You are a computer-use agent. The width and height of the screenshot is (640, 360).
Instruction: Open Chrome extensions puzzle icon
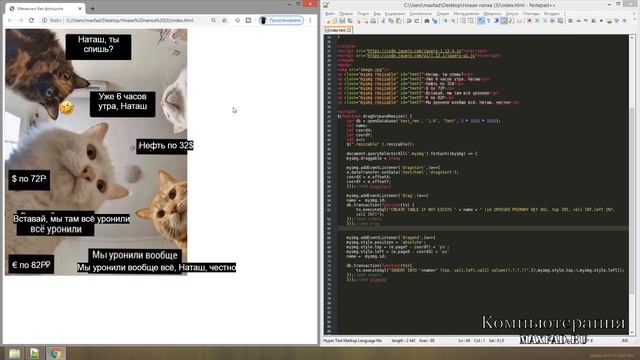(238, 20)
